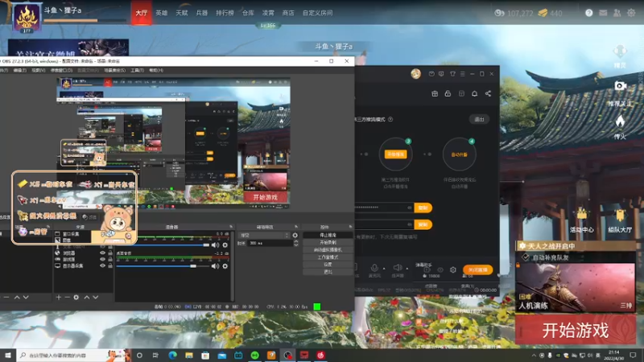Move selected scene up arrow

17,297
